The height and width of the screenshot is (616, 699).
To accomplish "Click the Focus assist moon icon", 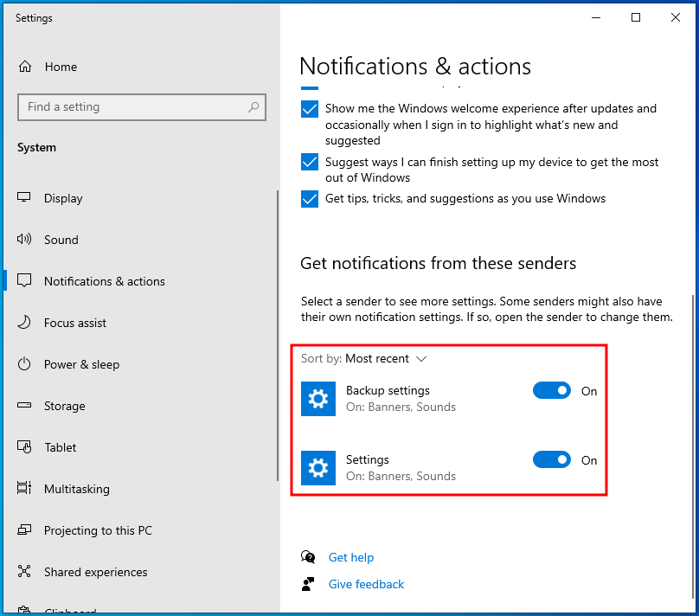I will [x=24, y=322].
